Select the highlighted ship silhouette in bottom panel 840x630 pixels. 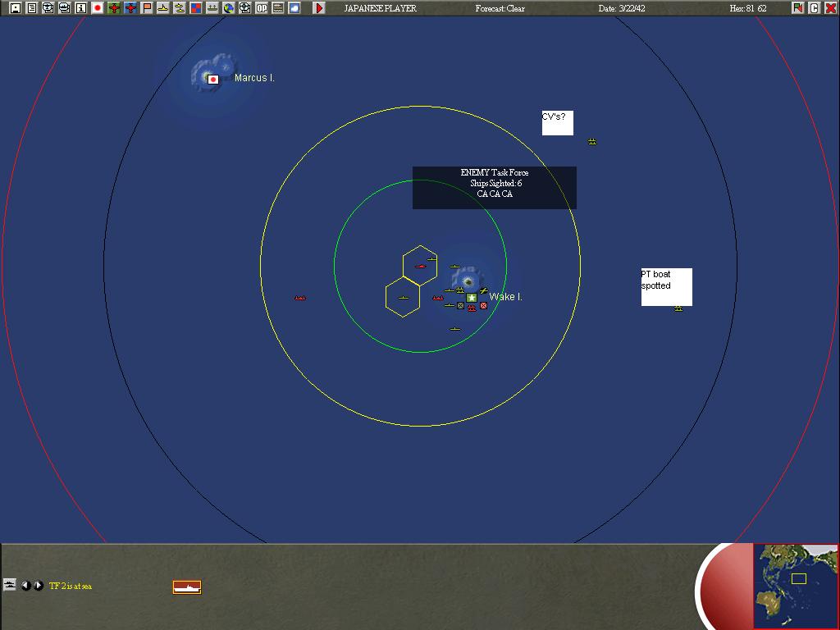tap(187, 587)
